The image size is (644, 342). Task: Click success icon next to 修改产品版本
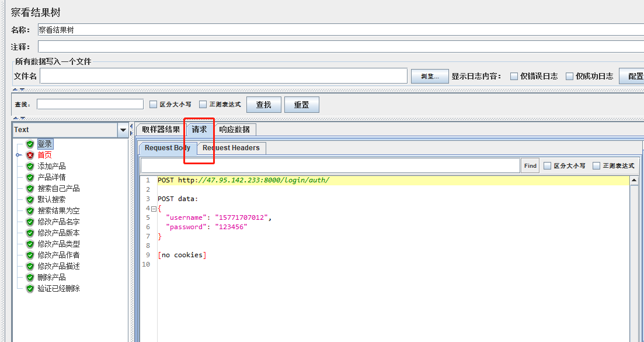click(30, 233)
